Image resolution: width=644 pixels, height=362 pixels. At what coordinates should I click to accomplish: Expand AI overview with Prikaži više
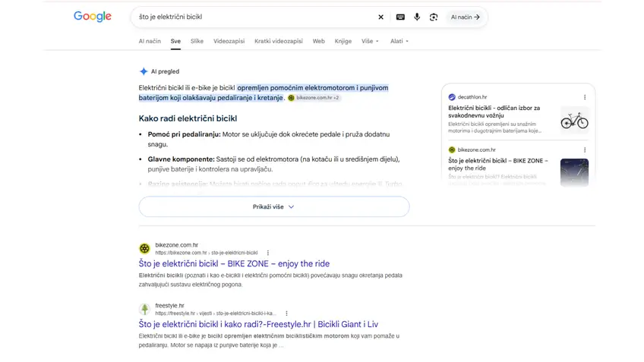point(274,207)
